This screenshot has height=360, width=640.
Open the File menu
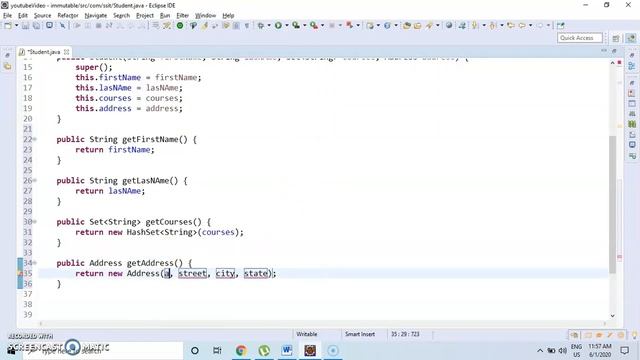7,16
